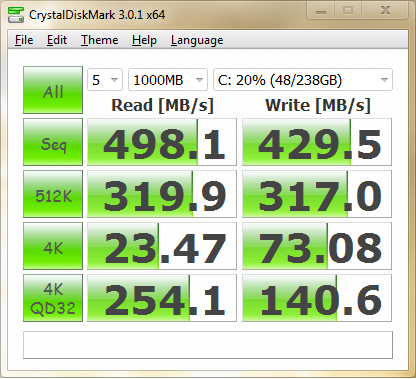Click the empty comment field at bottom
This screenshot has width=416, height=379.
[x=208, y=345]
